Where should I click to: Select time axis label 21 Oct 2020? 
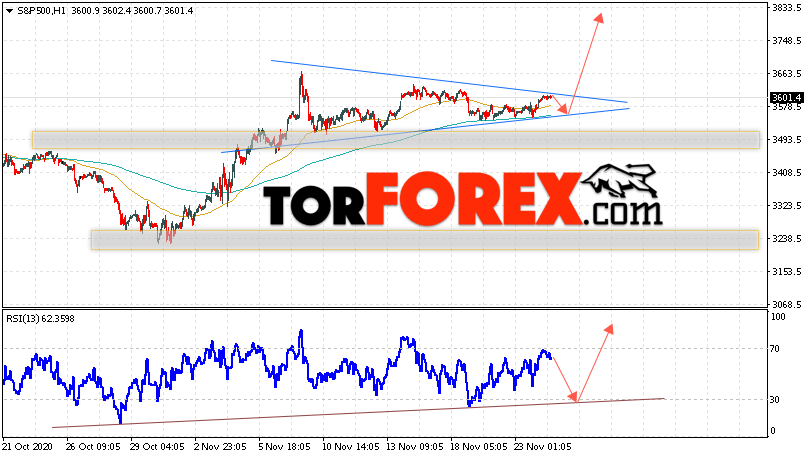click(28, 447)
